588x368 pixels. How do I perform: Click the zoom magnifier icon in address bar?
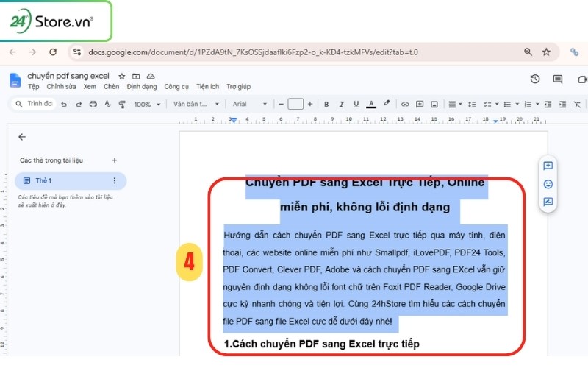pos(528,52)
